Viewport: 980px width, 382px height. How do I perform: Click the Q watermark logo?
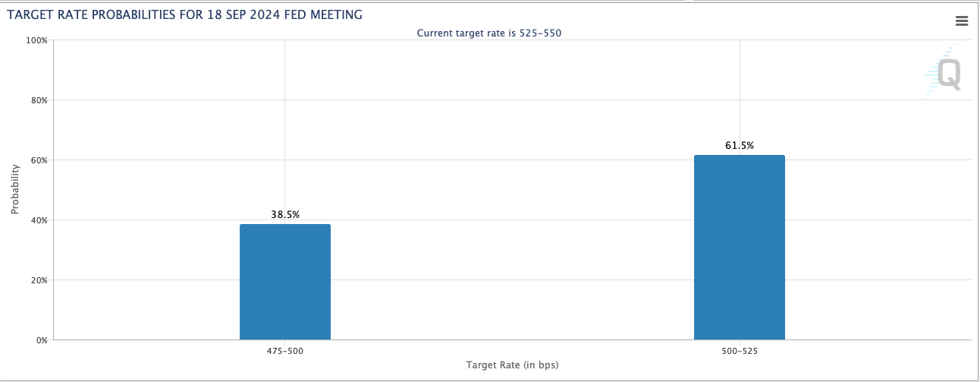[947, 74]
